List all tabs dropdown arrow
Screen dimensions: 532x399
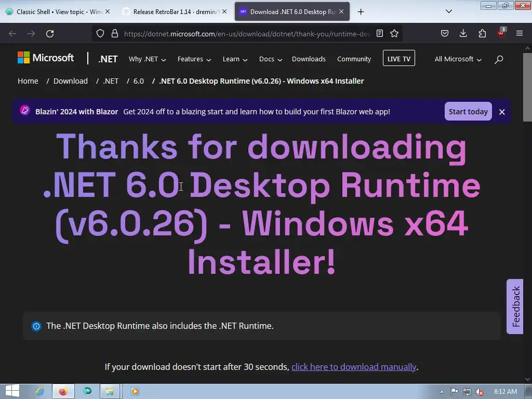[x=448, y=11]
